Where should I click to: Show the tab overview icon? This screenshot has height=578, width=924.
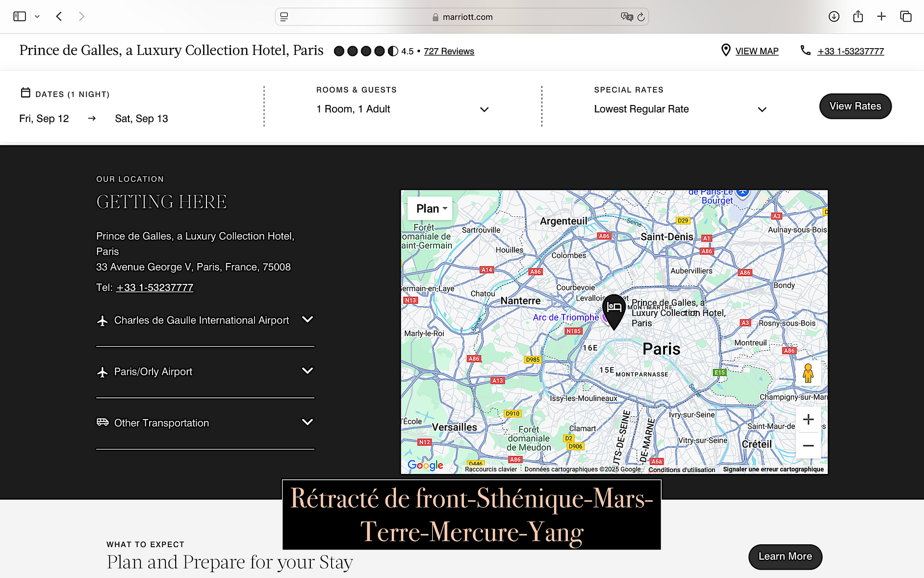pyautogui.click(x=906, y=16)
